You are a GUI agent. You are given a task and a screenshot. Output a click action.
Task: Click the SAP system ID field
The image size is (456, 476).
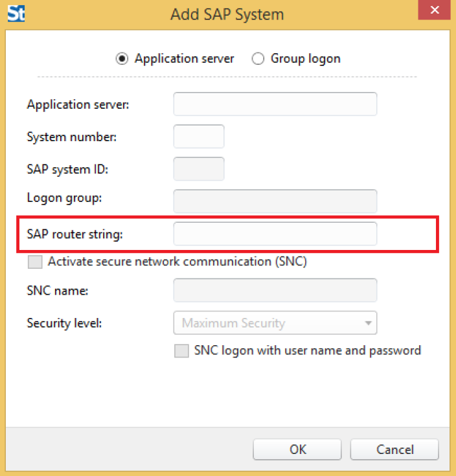coord(199,169)
